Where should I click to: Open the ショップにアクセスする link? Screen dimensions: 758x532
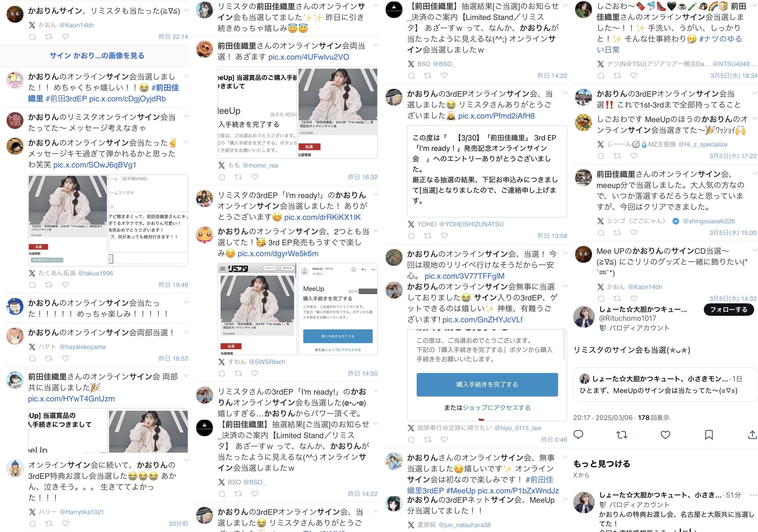pyautogui.click(x=496, y=408)
